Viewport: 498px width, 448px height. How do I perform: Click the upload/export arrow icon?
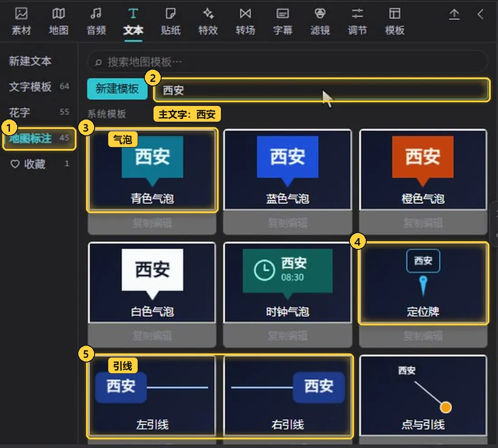454,14
